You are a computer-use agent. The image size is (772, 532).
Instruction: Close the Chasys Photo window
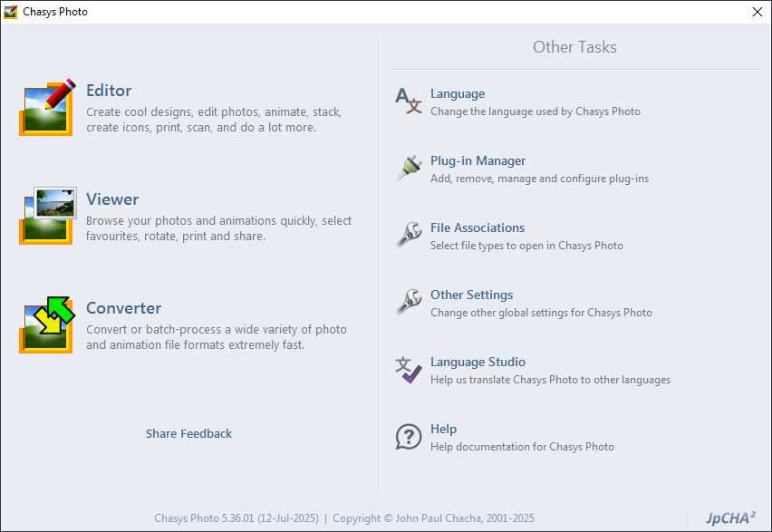pos(758,12)
